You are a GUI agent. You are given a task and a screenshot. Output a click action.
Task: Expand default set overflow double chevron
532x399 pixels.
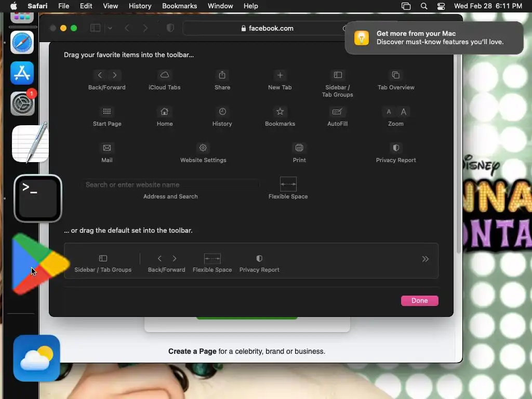[425, 259]
